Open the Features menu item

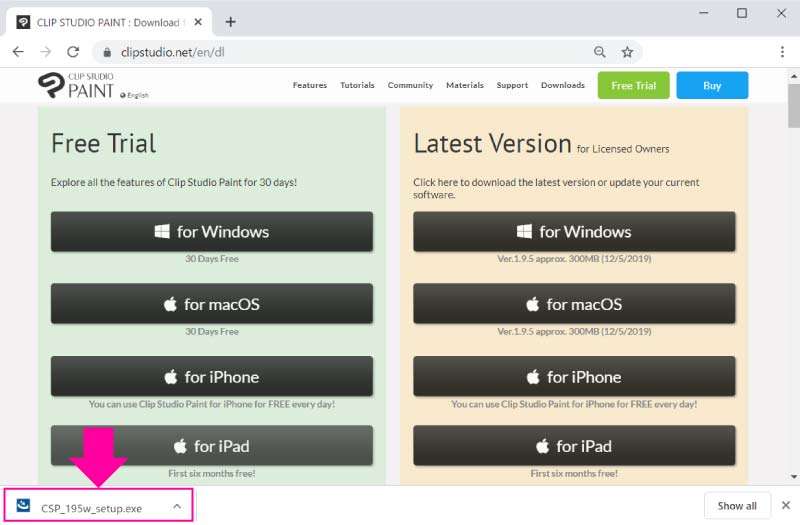pyautogui.click(x=309, y=85)
